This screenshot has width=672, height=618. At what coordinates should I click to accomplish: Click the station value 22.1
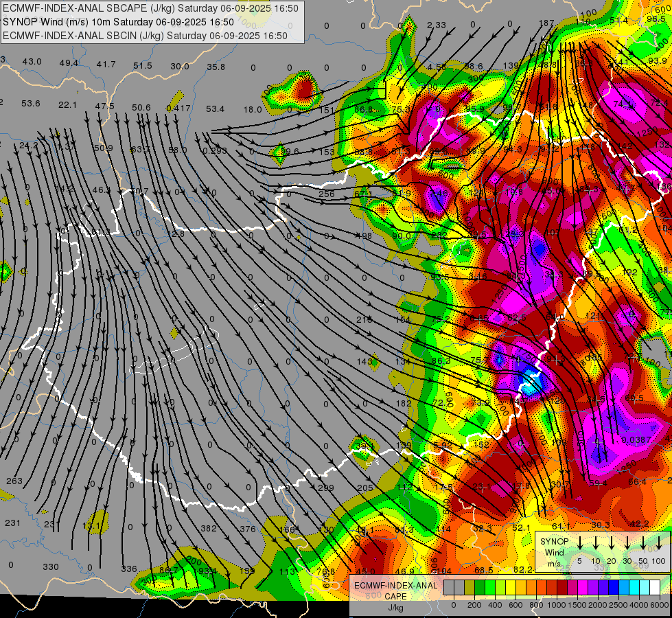(67, 104)
